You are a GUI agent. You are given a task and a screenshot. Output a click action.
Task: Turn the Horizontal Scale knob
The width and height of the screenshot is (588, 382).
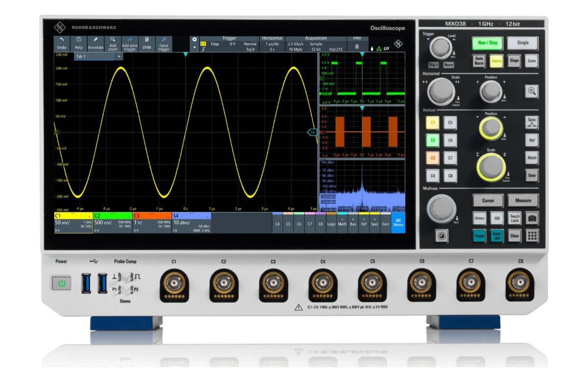coord(441,91)
